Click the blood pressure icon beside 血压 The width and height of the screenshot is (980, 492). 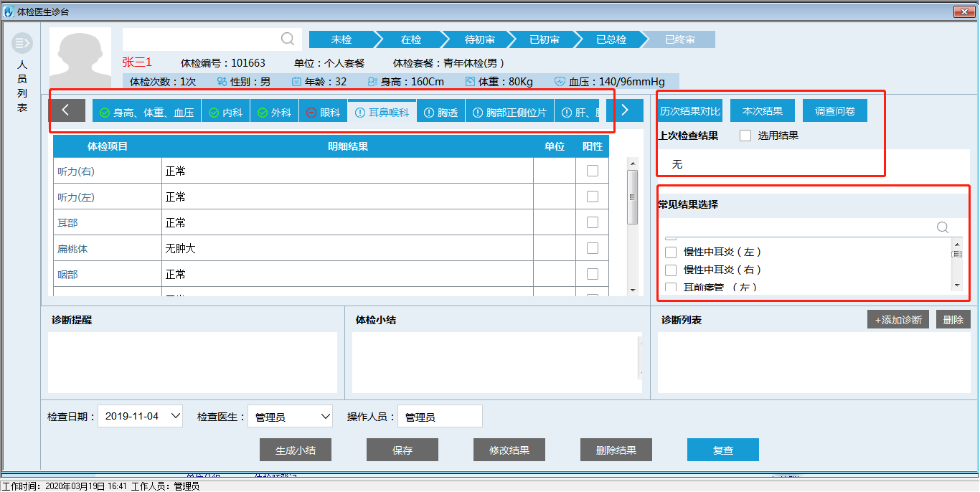(x=560, y=82)
